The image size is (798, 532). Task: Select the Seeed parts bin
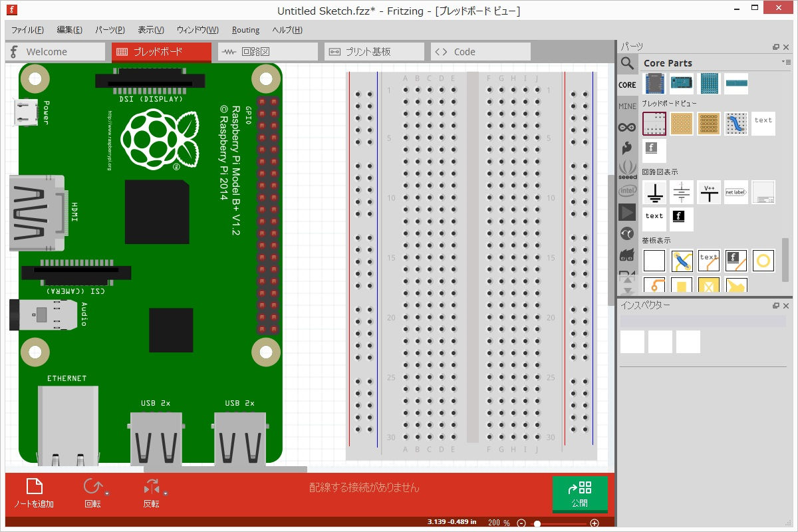(627, 170)
